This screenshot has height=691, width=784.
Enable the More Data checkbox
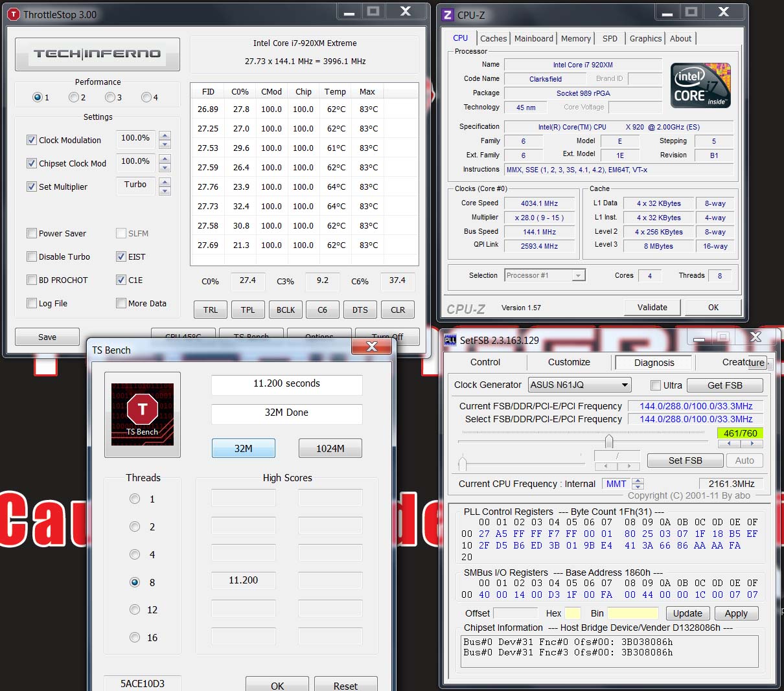pos(121,303)
